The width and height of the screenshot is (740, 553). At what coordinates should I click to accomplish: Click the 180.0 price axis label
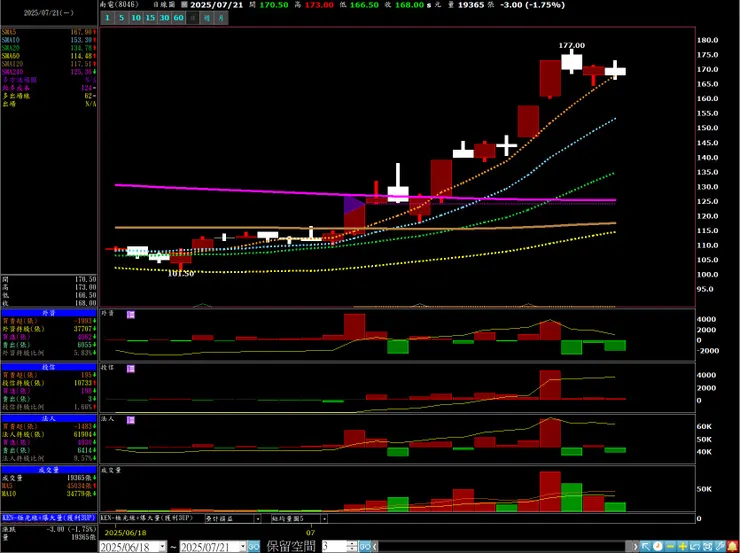click(709, 40)
